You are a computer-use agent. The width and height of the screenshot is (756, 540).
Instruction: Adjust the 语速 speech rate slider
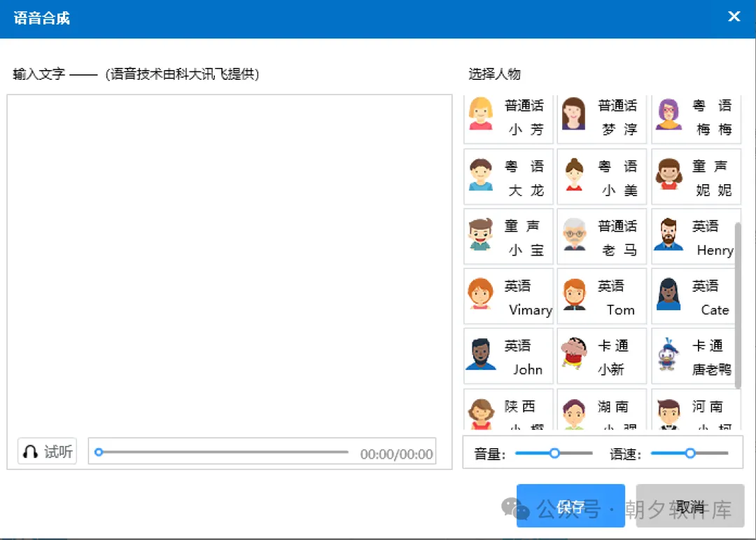pyautogui.click(x=690, y=453)
